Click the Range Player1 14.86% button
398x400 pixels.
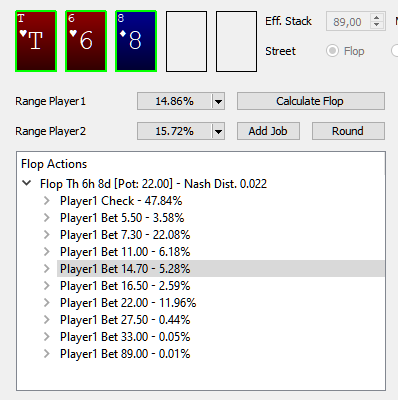174,101
